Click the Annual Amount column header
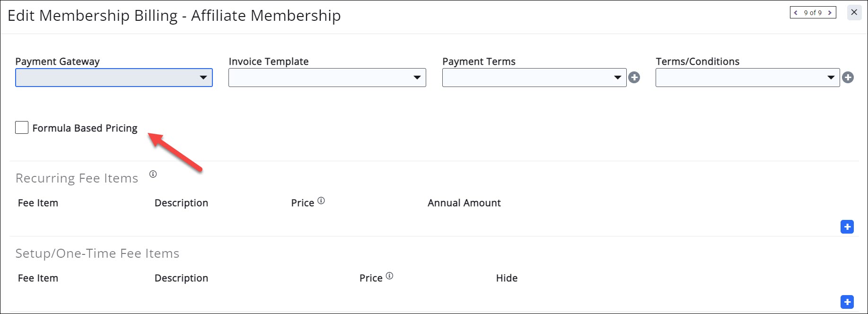Screen dimensions: 868x314 pos(464,202)
